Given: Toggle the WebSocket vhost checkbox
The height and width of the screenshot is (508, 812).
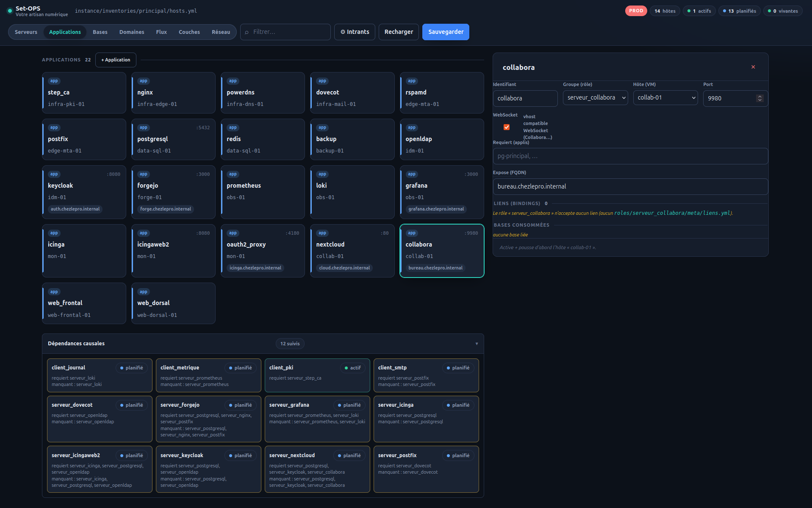Looking at the screenshot, I should coord(507,127).
